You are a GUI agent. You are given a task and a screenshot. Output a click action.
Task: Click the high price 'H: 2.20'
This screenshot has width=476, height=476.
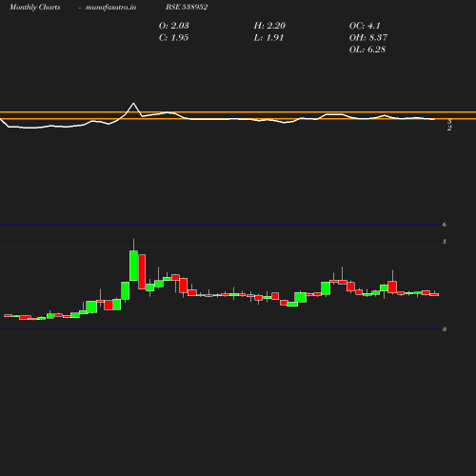point(269,26)
